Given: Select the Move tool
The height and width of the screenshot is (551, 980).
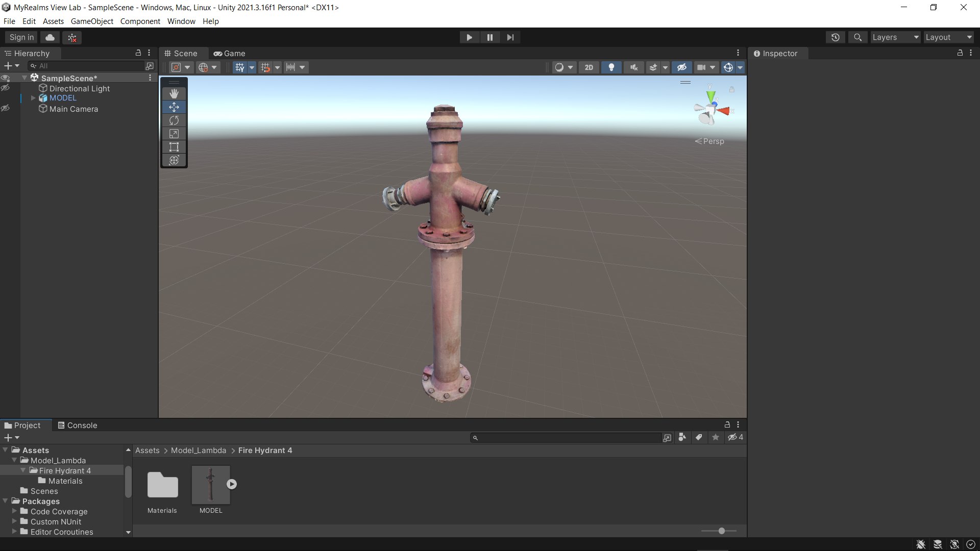Looking at the screenshot, I should coord(174,107).
